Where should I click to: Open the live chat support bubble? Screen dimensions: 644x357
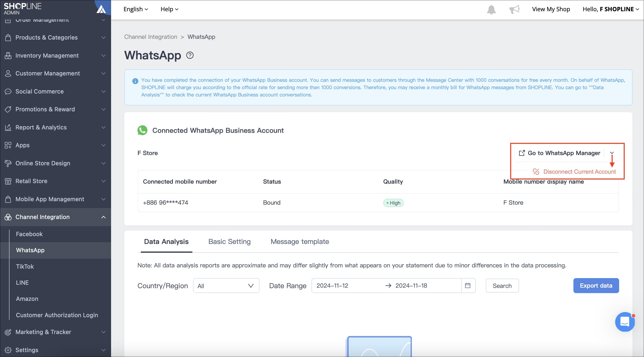point(625,322)
